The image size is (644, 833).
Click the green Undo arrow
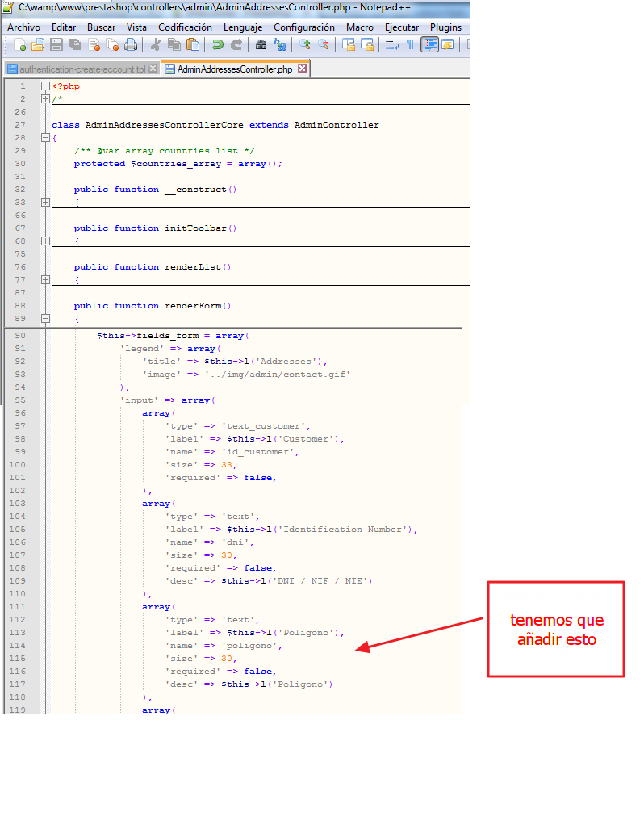pos(217,44)
